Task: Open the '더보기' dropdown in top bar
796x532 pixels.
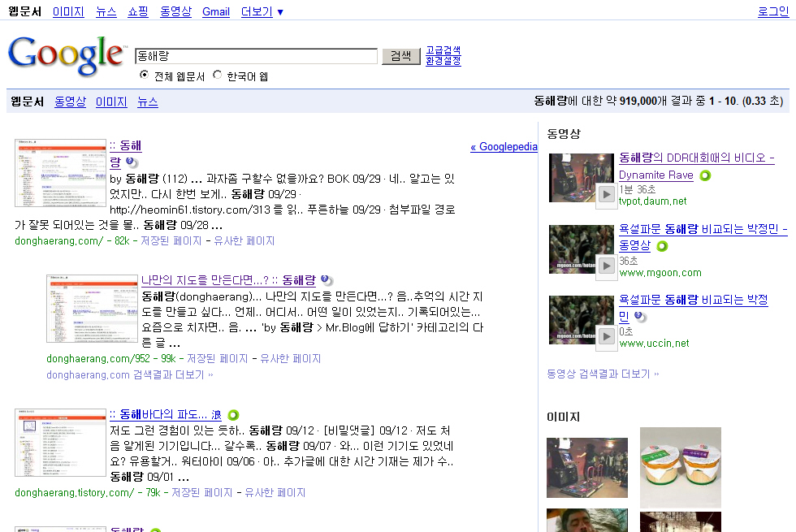Action: pyautogui.click(x=262, y=11)
